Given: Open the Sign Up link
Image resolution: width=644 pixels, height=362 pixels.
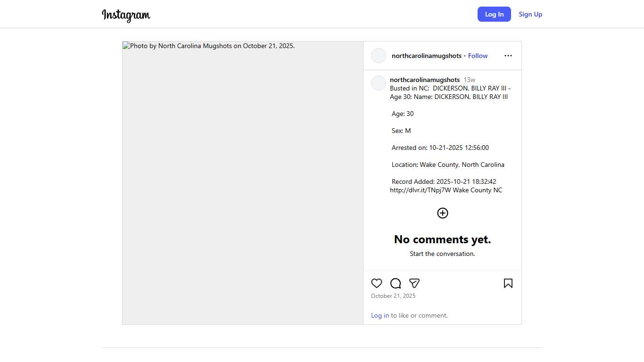Looking at the screenshot, I should point(530,14).
